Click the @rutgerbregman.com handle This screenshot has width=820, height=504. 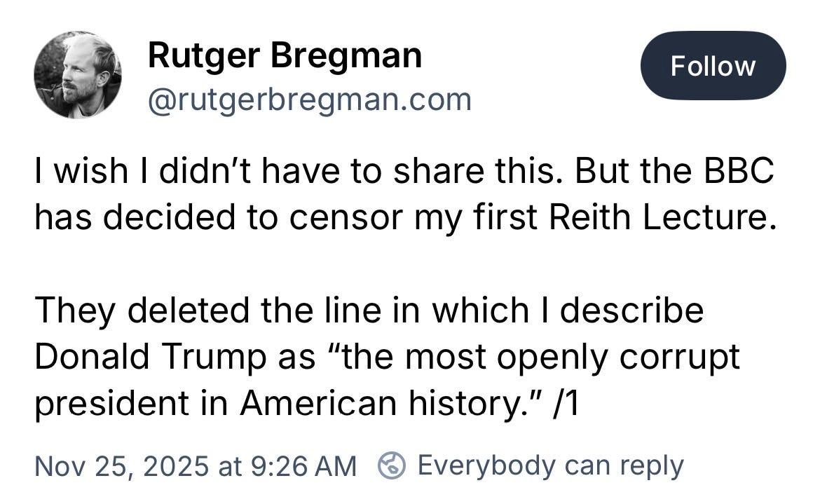click(309, 100)
